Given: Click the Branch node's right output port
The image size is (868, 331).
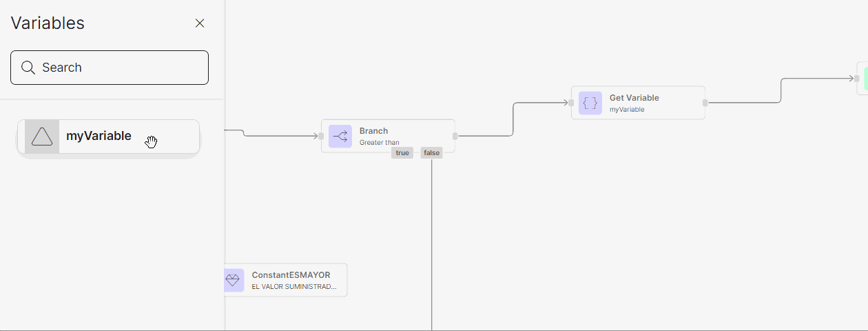Looking at the screenshot, I should click(455, 137).
